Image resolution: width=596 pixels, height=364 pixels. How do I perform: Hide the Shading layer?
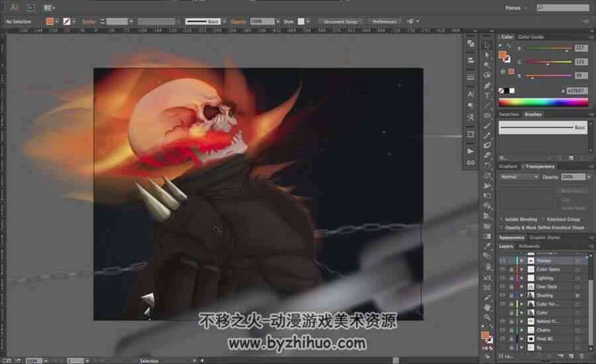[x=503, y=296]
